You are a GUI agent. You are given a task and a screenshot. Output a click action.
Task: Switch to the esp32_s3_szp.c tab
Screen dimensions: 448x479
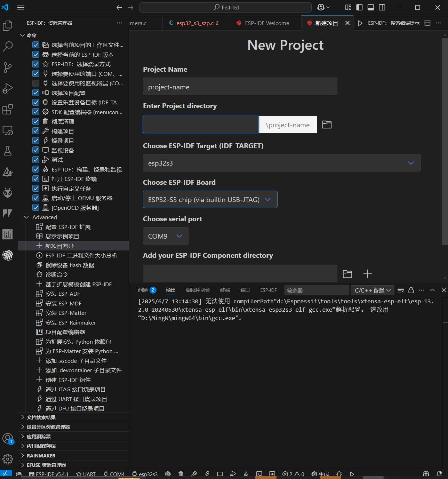197,23
